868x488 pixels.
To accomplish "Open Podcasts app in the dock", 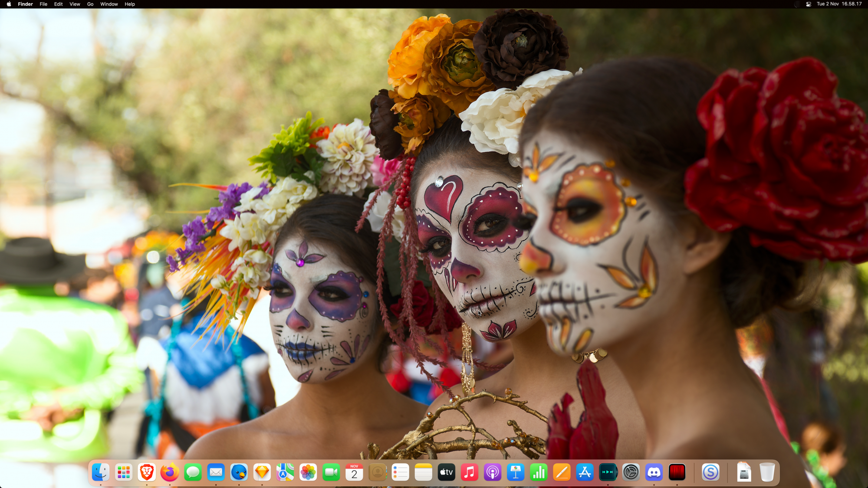I will 493,472.
